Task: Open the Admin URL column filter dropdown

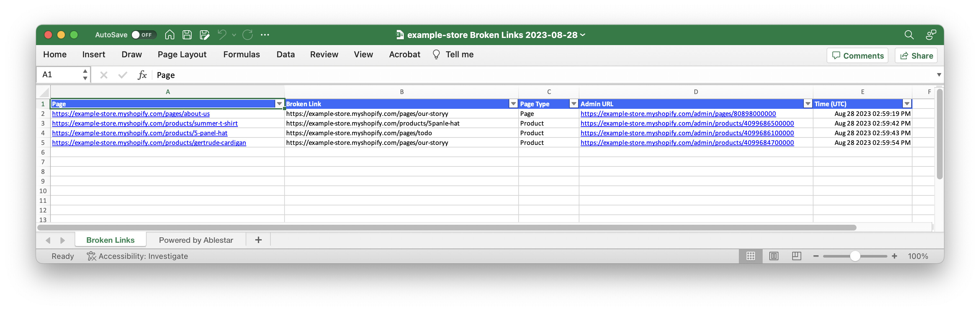Action: pos(808,104)
